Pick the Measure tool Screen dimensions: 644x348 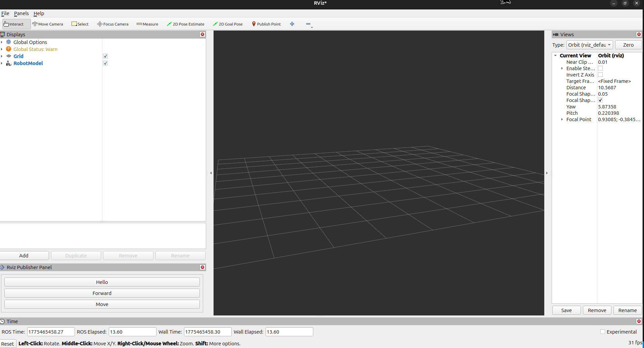point(147,24)
